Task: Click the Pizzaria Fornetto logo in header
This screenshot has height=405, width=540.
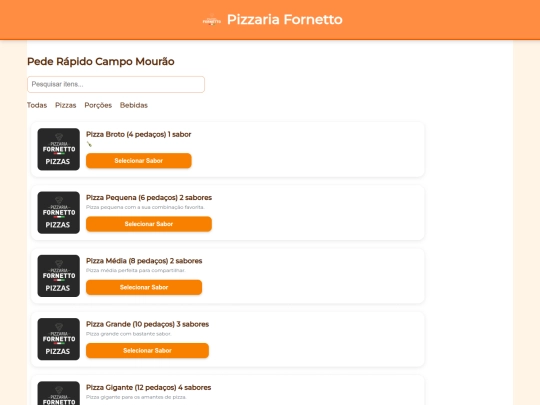Action: pos(211,20)
